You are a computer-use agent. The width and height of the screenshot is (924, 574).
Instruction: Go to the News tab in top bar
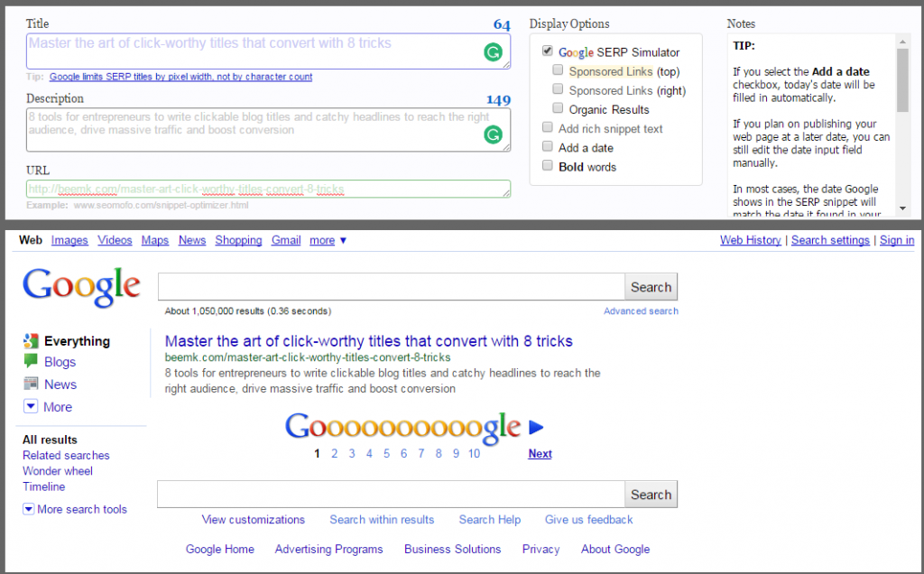tap(192, 240)
